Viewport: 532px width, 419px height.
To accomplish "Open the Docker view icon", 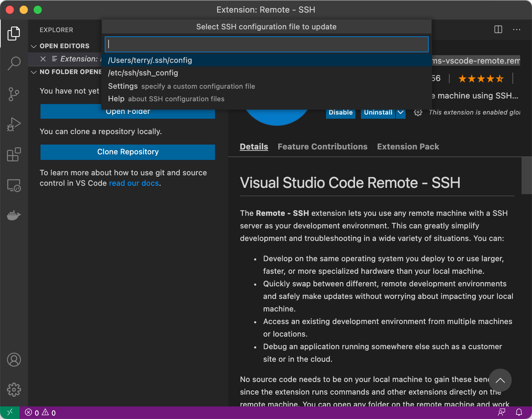I will tap(14, 215).
